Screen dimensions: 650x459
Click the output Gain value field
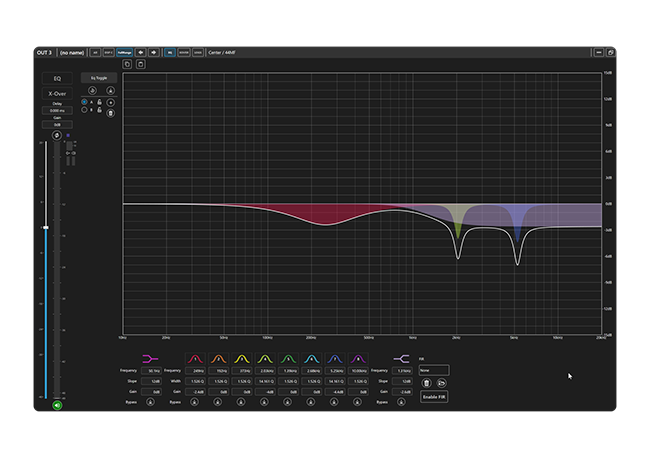tap(57, 125)
